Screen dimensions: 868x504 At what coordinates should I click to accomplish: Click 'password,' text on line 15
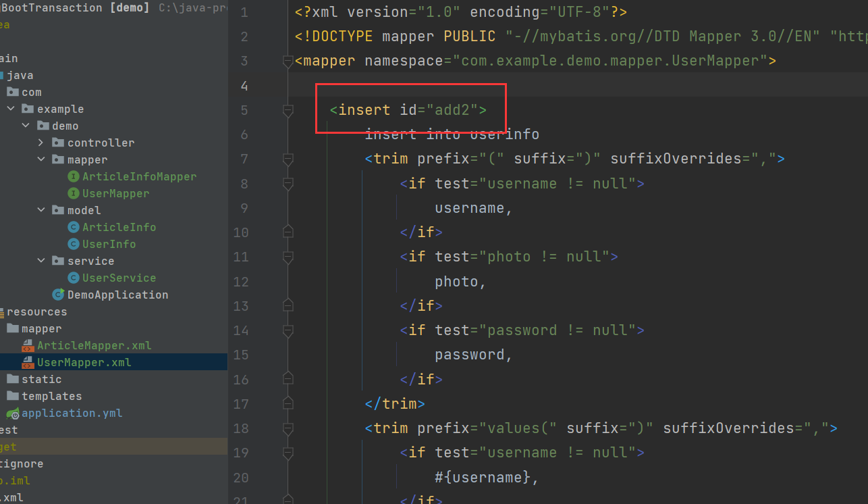tap(474, 355)
